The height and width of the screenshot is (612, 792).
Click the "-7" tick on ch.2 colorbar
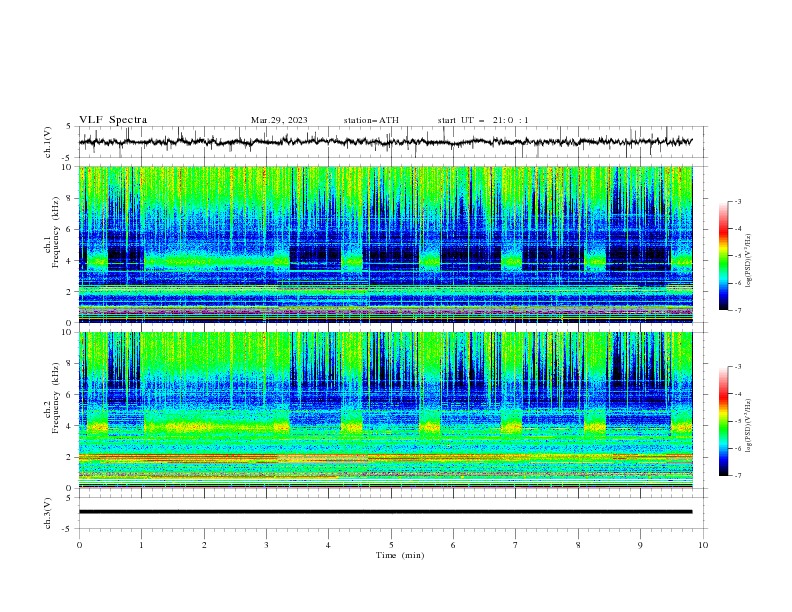click(x=738, y=476)
